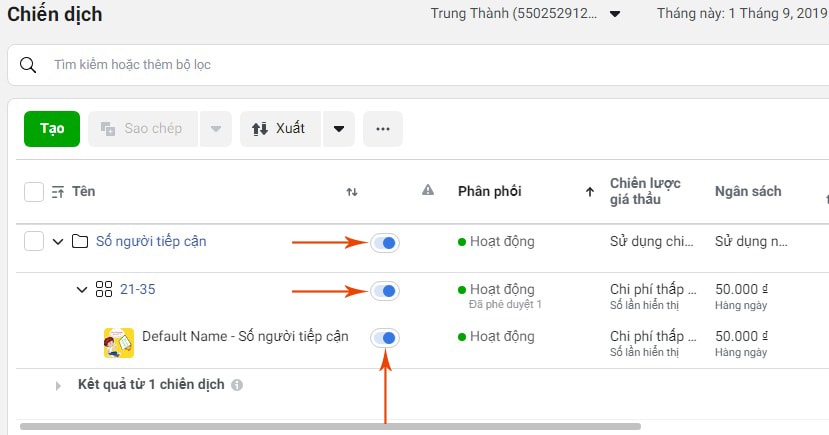
Task: Toggle off the Default Name ad switch
Action: tap(384, 338)
